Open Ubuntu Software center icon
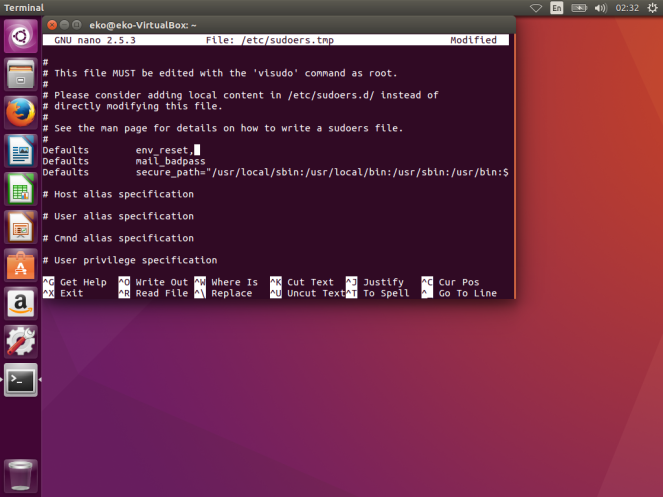Viewport: 663px width, 497px height. (x=20, y=265)
